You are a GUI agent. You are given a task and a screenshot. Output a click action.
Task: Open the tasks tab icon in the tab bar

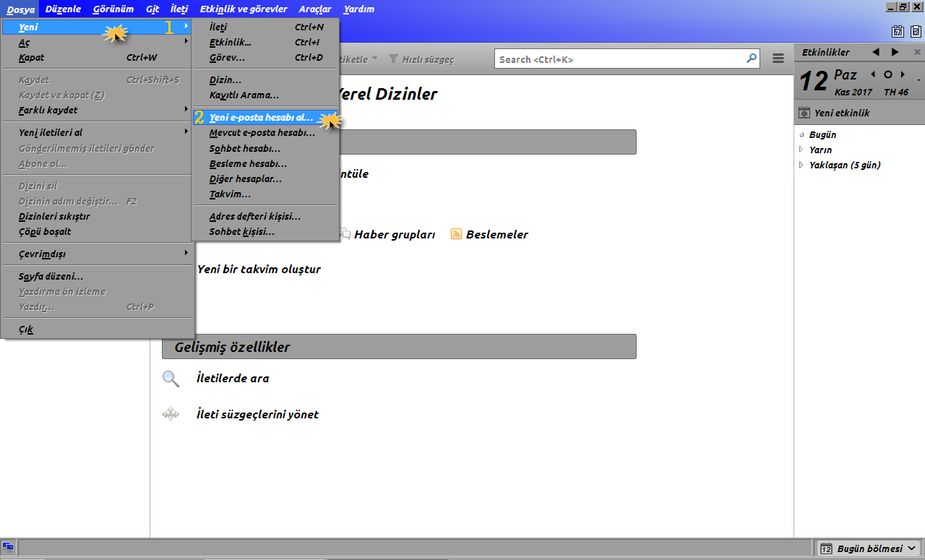[915, 31]
